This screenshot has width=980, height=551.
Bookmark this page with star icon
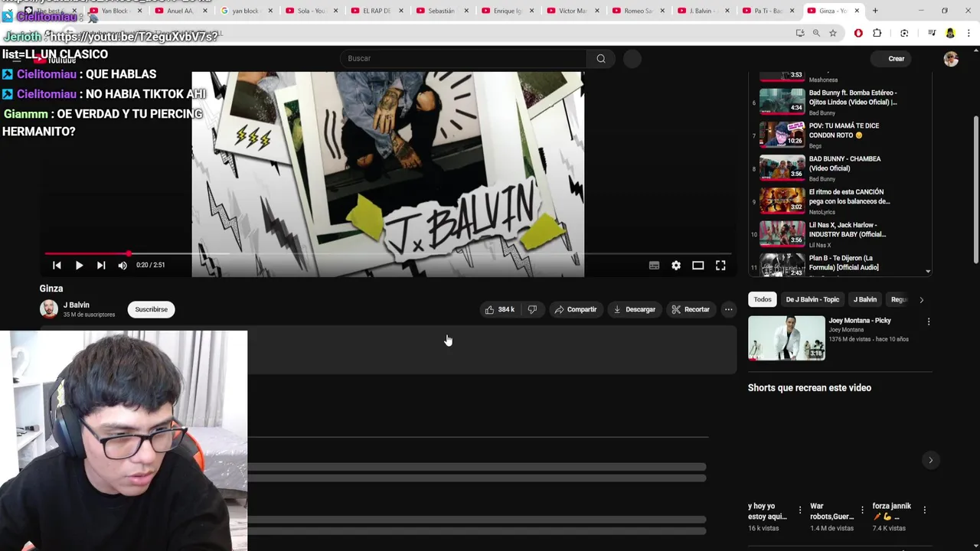(x=833, y=33)
